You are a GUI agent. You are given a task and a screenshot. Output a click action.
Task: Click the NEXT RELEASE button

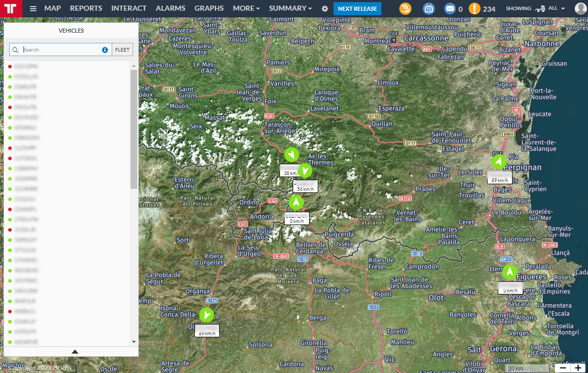pyautogui.click(x=357, y=9)
